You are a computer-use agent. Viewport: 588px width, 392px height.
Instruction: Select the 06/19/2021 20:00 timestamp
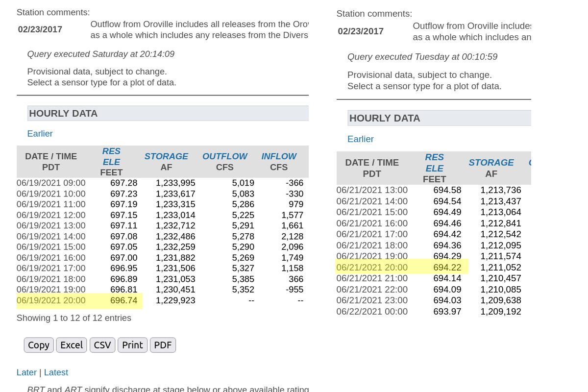51,300
